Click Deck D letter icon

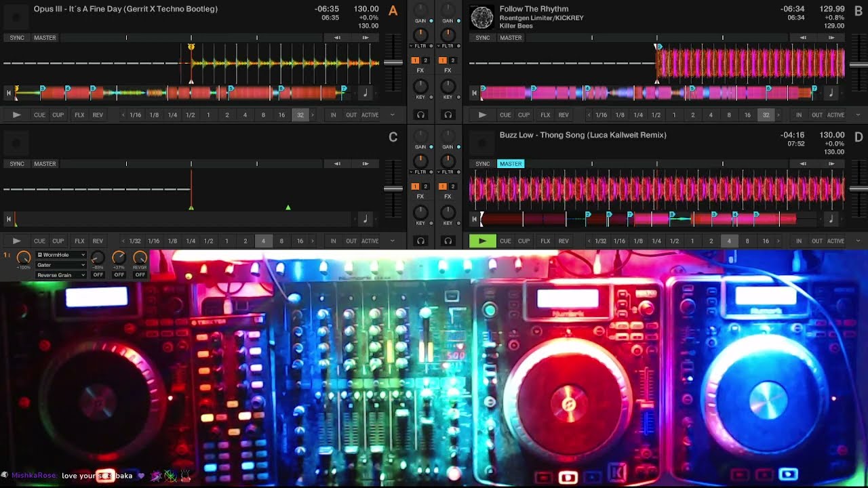(859, 137)
